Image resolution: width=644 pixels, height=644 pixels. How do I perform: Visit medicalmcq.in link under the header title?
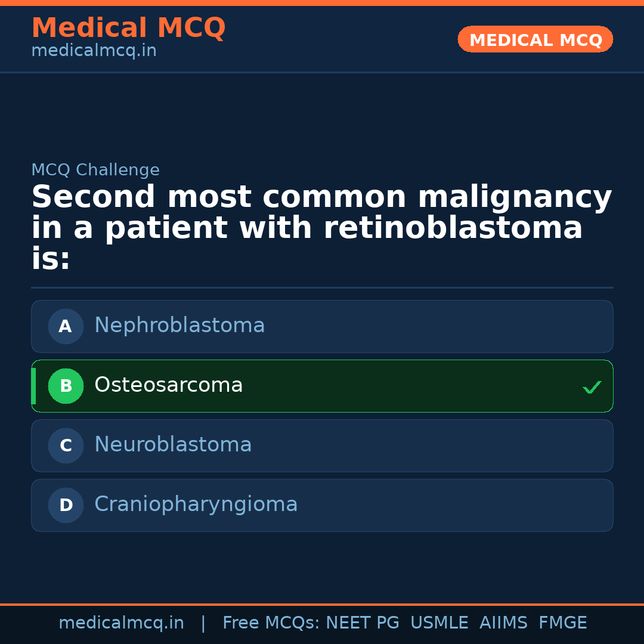point(94,51)
